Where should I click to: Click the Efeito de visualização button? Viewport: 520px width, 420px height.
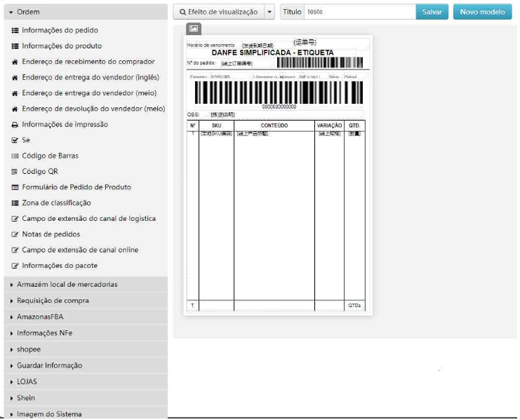(219, 12)
